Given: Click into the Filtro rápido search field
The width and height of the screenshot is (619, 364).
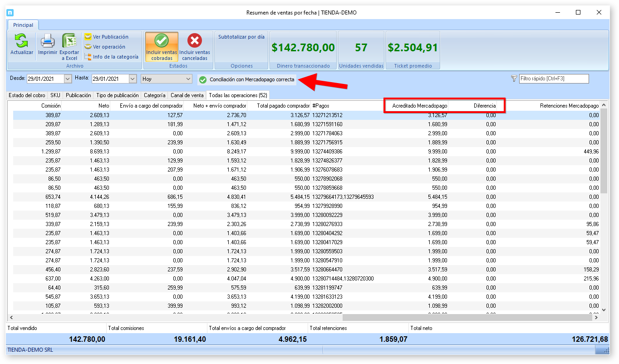Looking at the screenshot, I should tap(554, 79).
